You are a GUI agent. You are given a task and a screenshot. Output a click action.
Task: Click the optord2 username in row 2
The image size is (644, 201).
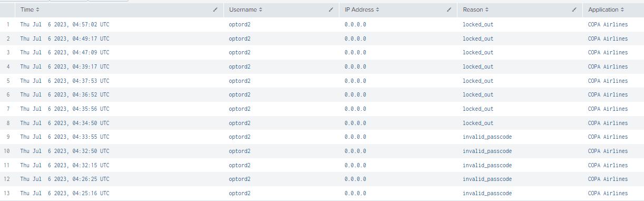click(240, 39)
